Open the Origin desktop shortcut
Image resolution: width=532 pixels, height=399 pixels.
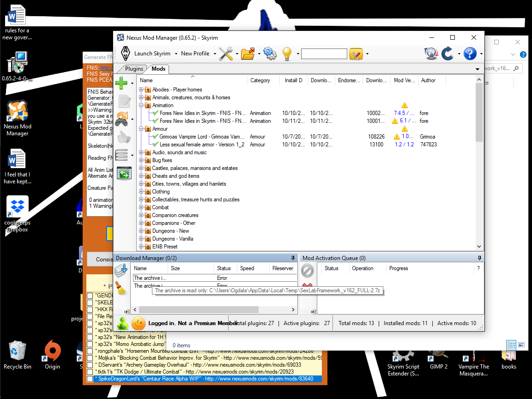[x=52, y=355]
